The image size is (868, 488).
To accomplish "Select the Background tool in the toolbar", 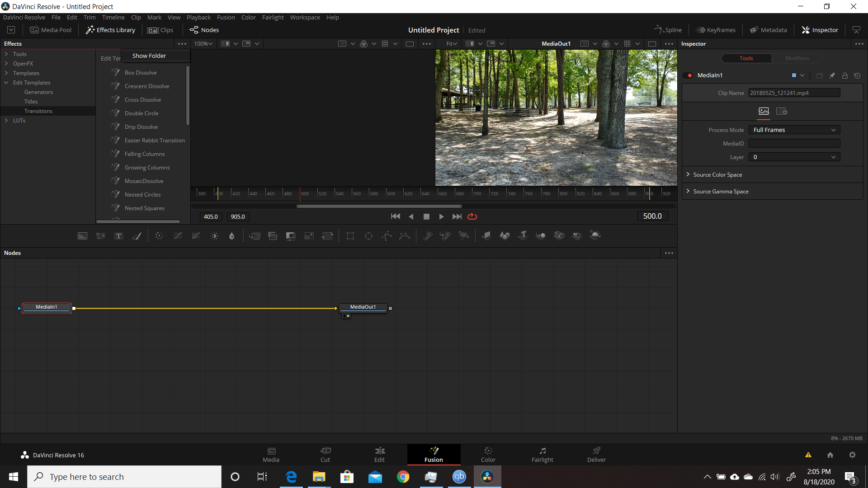I will tap(82, 236).
